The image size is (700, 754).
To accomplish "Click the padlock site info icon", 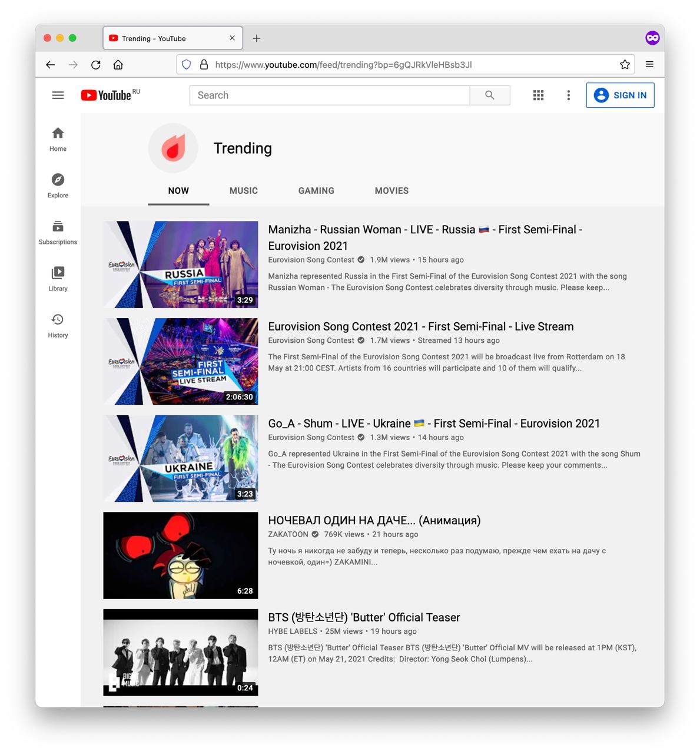I will tap(204, 65).
